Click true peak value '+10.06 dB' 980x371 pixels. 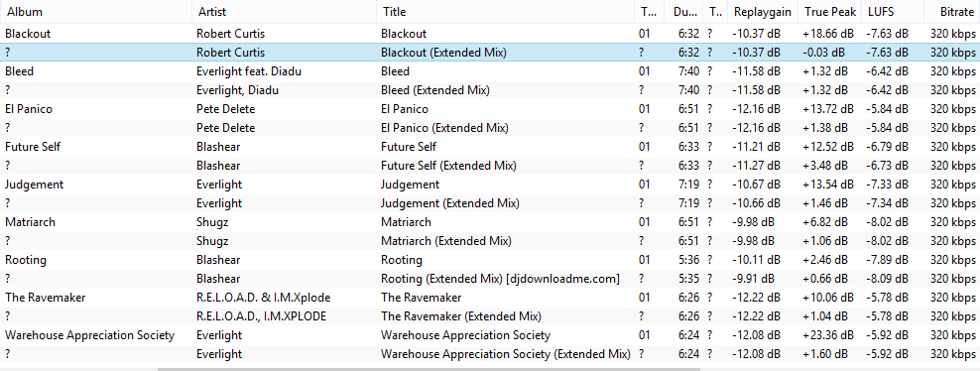(828, 298)
